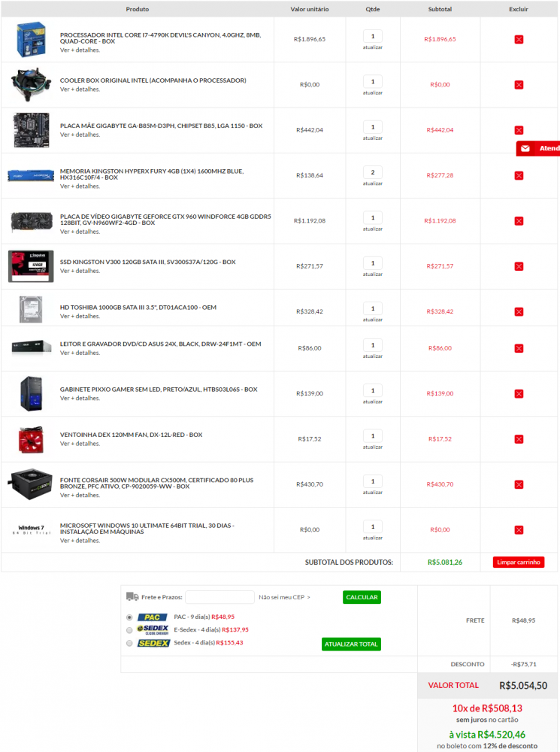The width and height of the screenshot is (560, 752).
Task: Click the green CALCULAR button
Action: 362,597
